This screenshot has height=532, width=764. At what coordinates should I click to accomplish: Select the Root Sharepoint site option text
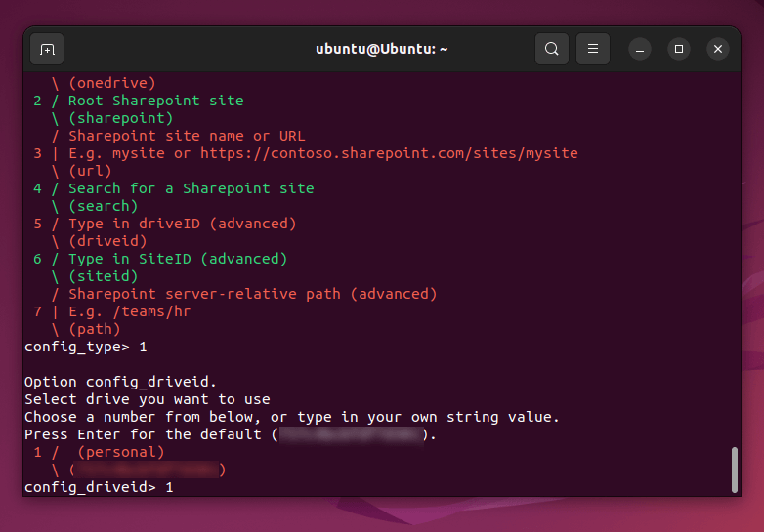click(x=155, y=101)
